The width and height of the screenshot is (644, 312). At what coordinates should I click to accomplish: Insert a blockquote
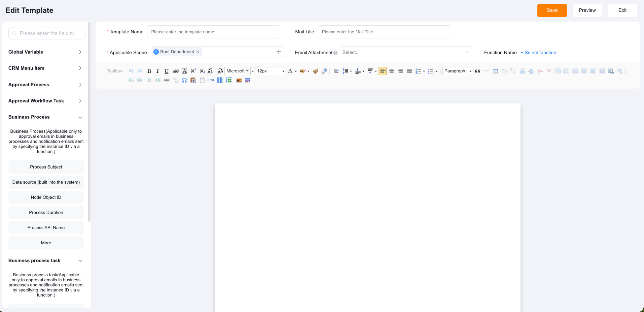[x=477, y=71]
